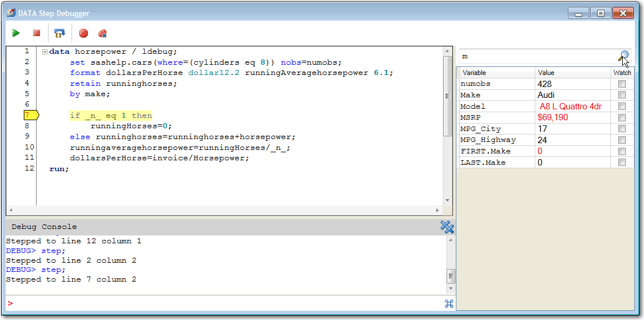Viewport: 644px width, 320px height.
Task: Click the command symbol icon beside console input
Action: [449, 303]
